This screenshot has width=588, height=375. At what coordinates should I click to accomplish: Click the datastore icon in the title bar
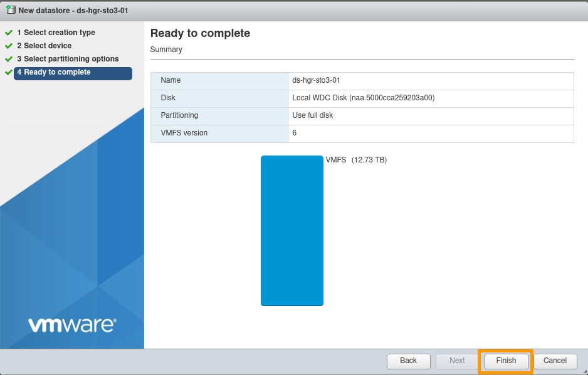point(8,10)
